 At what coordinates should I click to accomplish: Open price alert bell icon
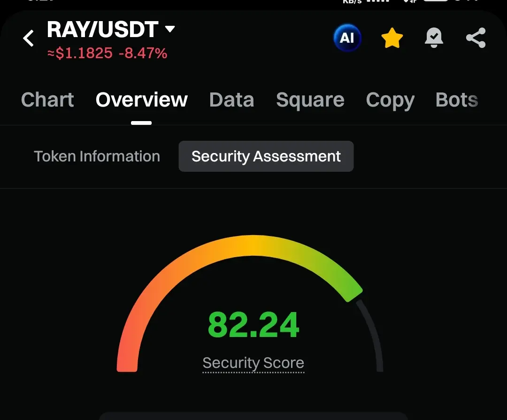(x=434, y=38)
